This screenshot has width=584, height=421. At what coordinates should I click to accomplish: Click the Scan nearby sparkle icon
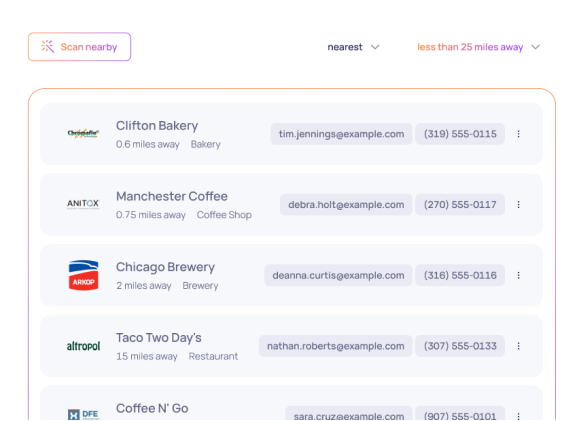[x=48, y=47]
